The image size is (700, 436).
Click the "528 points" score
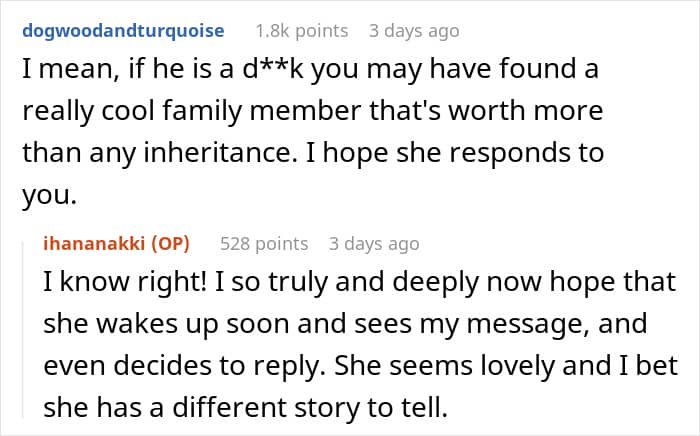click(264, 244)
